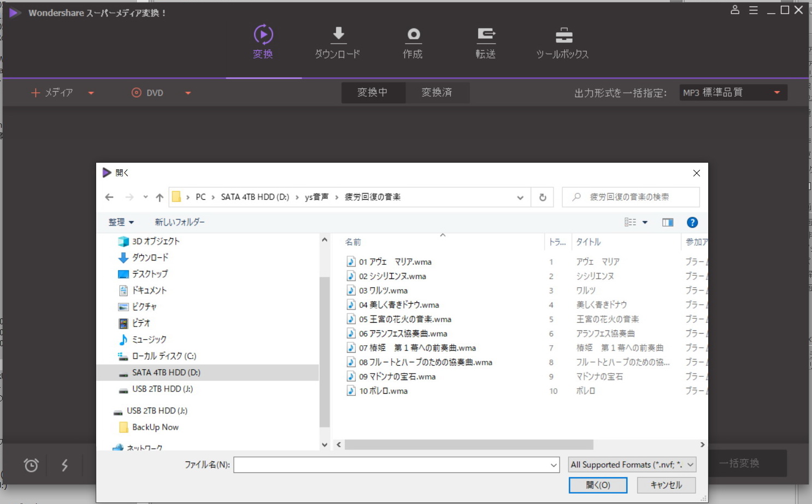Screen dimensions: 812x504
Task: Expand the メディア add media dropdown arrow
Action: pos(91,93)
